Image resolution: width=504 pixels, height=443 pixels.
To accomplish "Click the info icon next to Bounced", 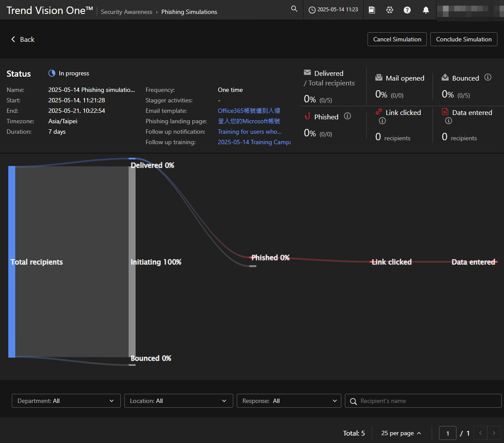I will tap(488, 78).
